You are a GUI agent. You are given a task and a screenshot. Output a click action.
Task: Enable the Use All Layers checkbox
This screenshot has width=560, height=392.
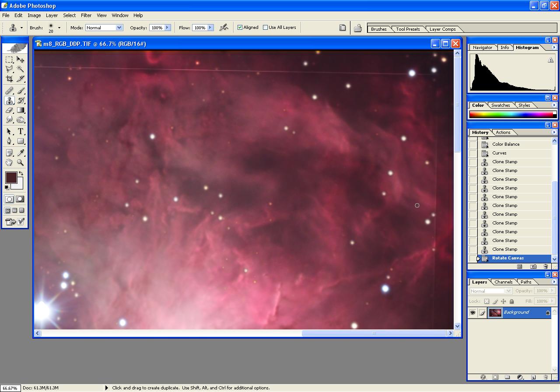pyautogui.click(x=265, y=27)
